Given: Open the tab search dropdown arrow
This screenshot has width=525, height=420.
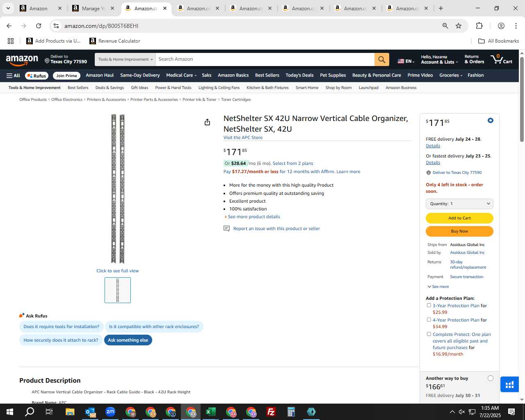Looking at the screenshot, I should coord(8,8).
